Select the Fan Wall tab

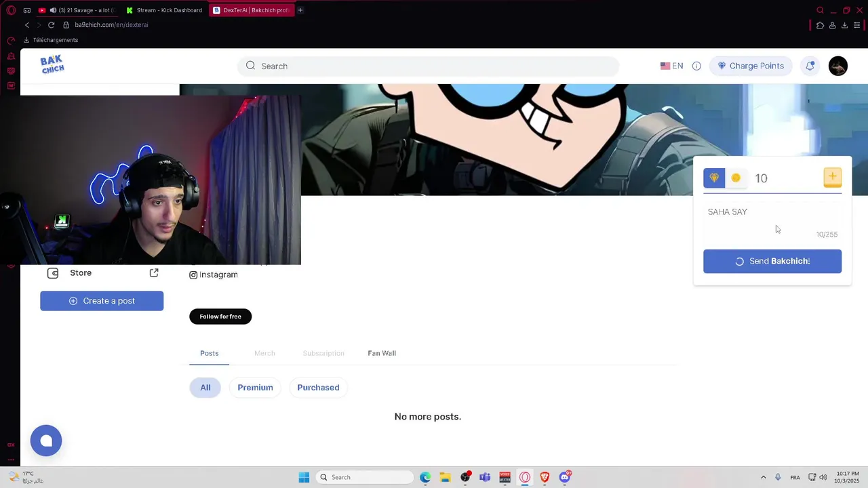coord(382,353)
